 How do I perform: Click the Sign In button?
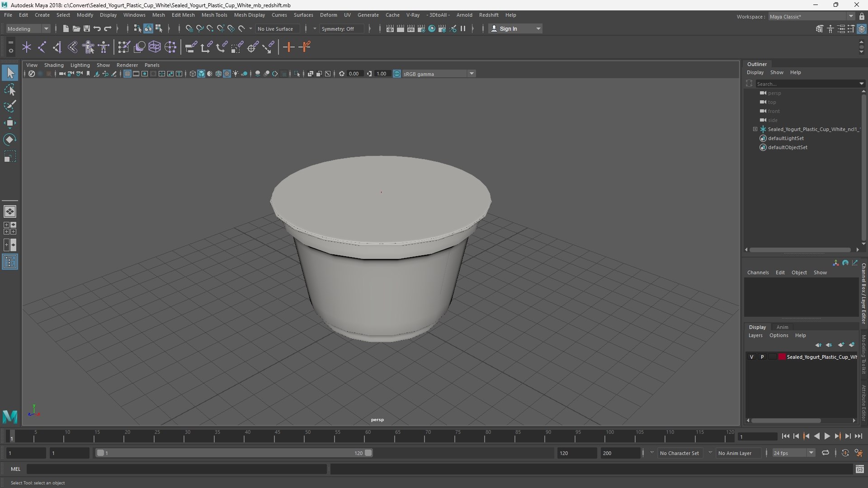[x=515, y=28]
